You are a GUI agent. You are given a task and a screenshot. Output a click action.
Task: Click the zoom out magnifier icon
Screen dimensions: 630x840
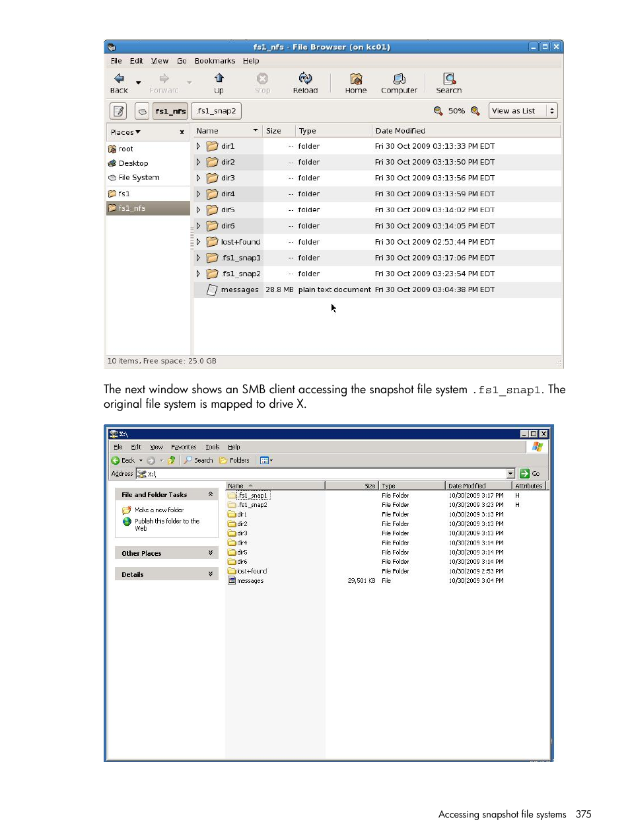click(438, 111)
